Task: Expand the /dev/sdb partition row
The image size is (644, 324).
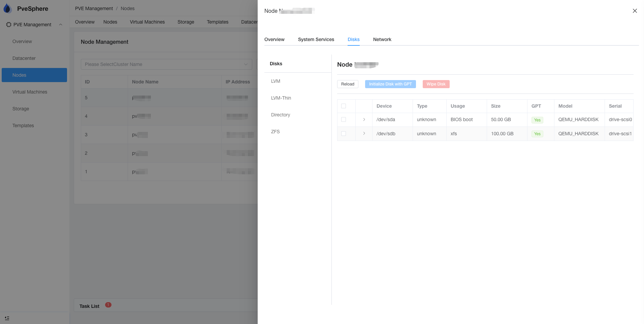Action: click(364, 134)
